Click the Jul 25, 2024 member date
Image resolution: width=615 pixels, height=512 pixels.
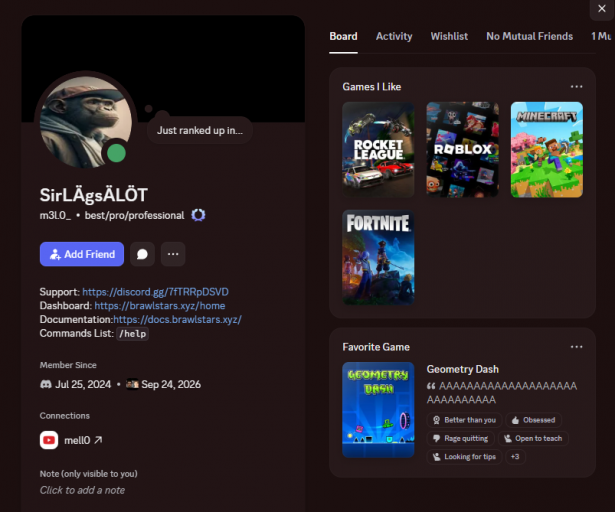83,384
